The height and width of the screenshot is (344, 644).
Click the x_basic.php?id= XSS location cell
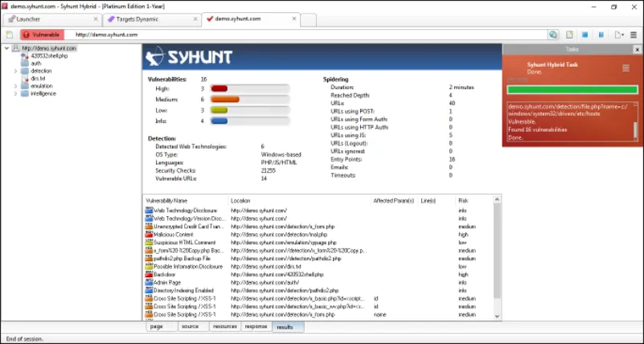pos(297,299)
